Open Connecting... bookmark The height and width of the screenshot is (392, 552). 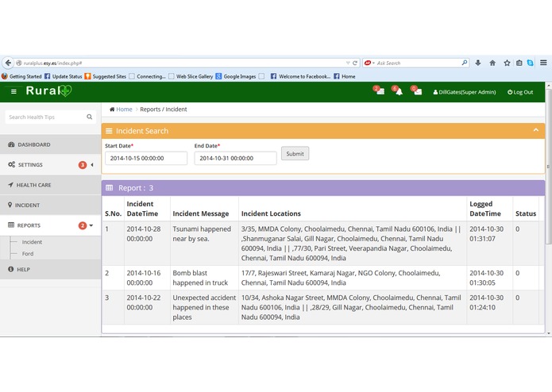pos(147,76)
